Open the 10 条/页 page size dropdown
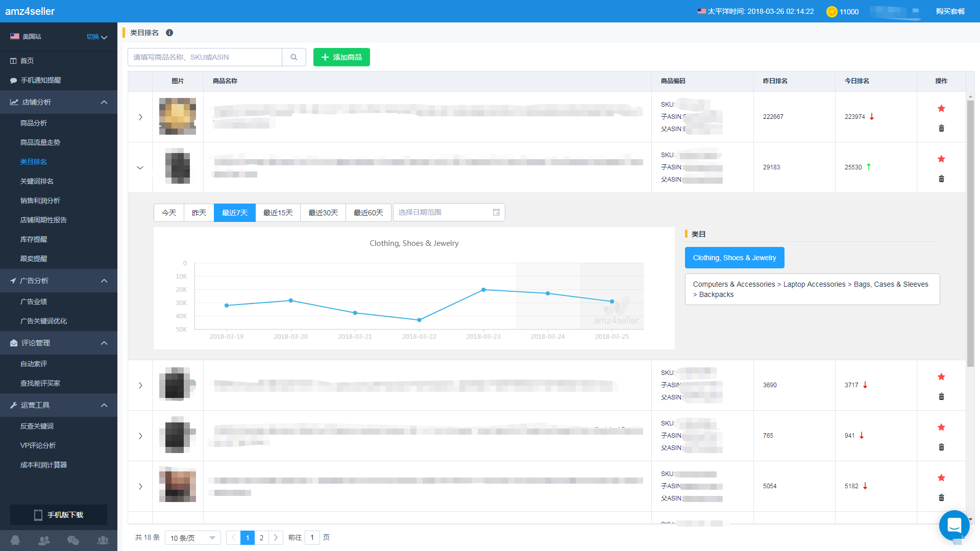 [192, 538]
